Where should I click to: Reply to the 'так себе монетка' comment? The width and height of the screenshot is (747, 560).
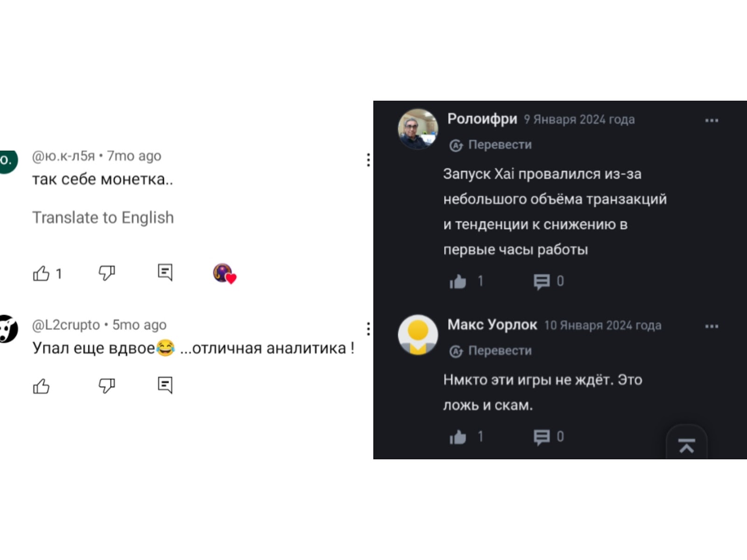coord(165,272)
